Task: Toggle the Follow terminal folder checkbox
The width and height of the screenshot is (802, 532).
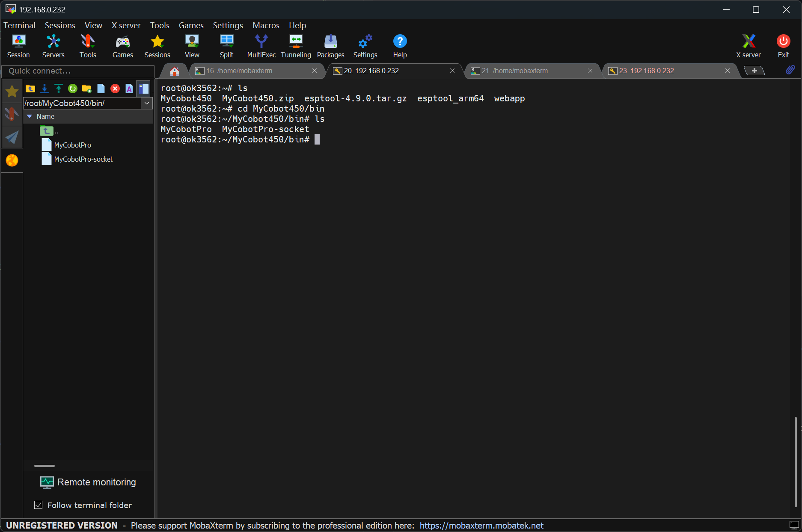Action: (x=39, y=505)
